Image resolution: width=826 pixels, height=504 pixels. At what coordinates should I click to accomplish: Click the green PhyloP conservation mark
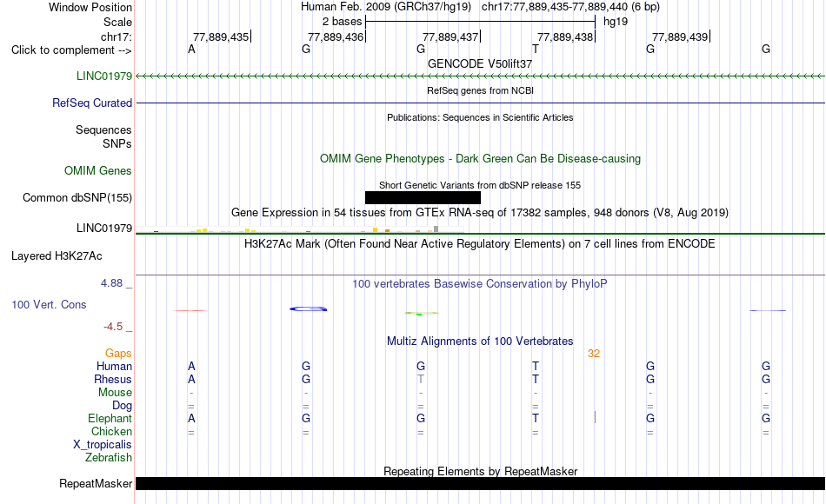tap(420, 314)
